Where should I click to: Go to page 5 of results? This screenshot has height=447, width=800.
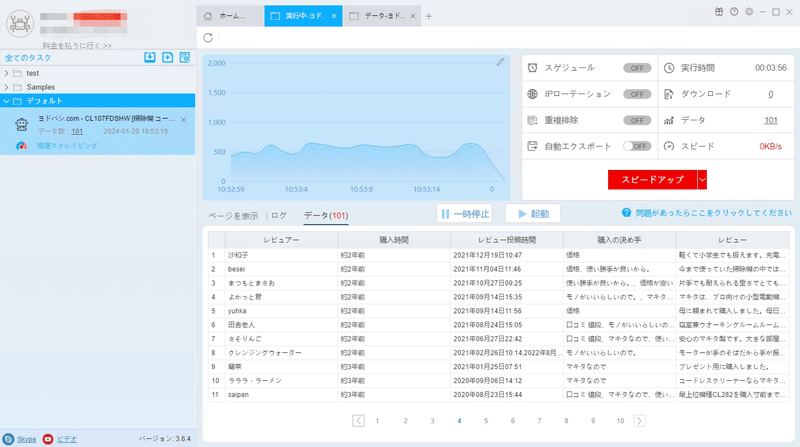[x=486, y=421]
